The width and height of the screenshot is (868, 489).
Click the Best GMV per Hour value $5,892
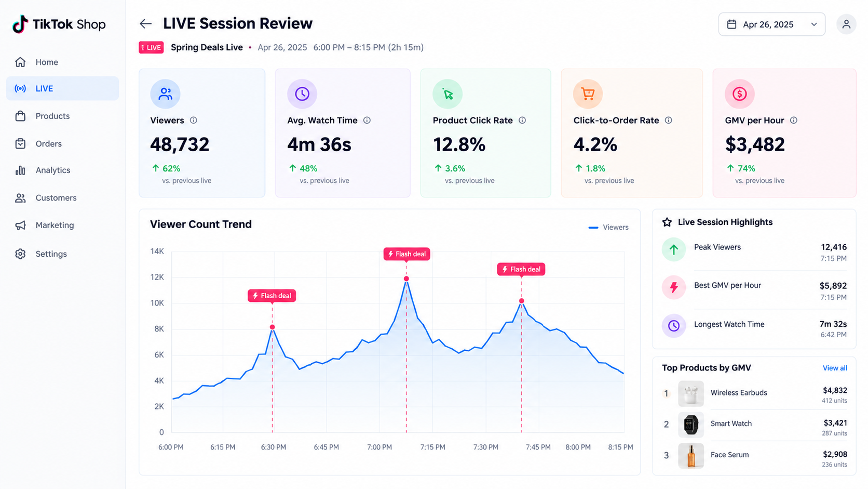point(833,285)
